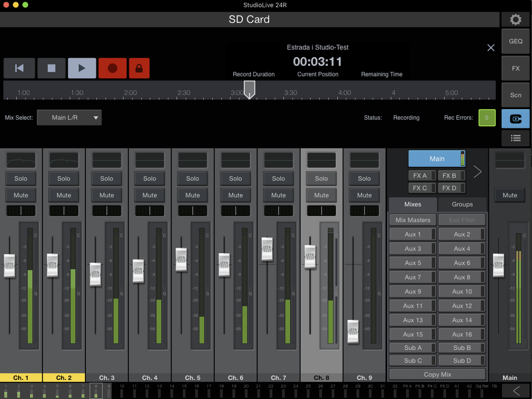Click the Exit Filter button
Screen dimensions: 532x399
(x=462, y=220)
